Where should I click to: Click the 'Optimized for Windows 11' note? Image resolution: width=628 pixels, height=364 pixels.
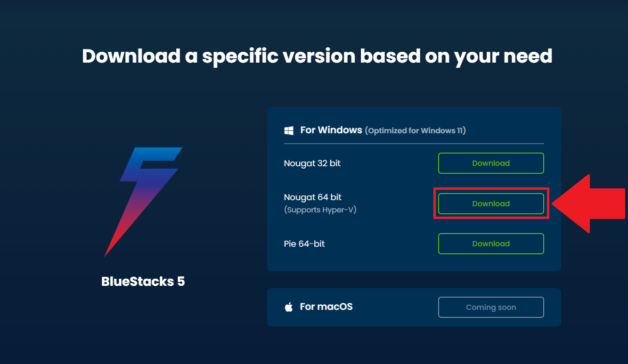coord(416,130)
